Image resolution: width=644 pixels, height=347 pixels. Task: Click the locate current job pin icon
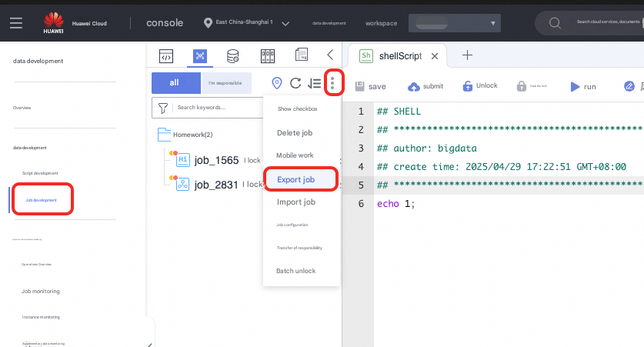click(277, 83)
